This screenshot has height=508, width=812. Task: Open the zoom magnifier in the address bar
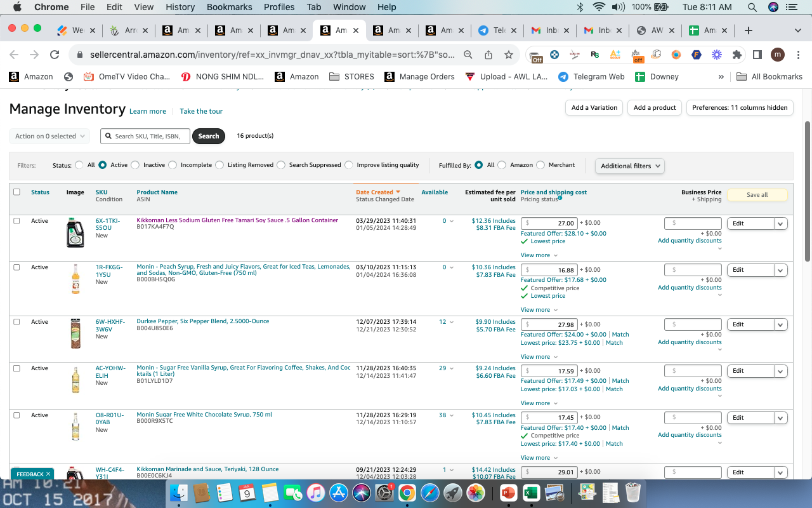coord(468,55)
